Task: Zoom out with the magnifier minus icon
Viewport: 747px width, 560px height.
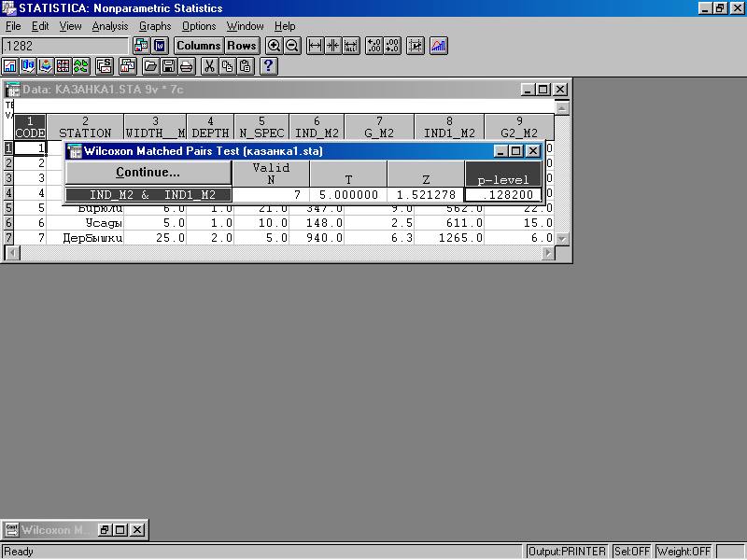Action: coord(292,46)
